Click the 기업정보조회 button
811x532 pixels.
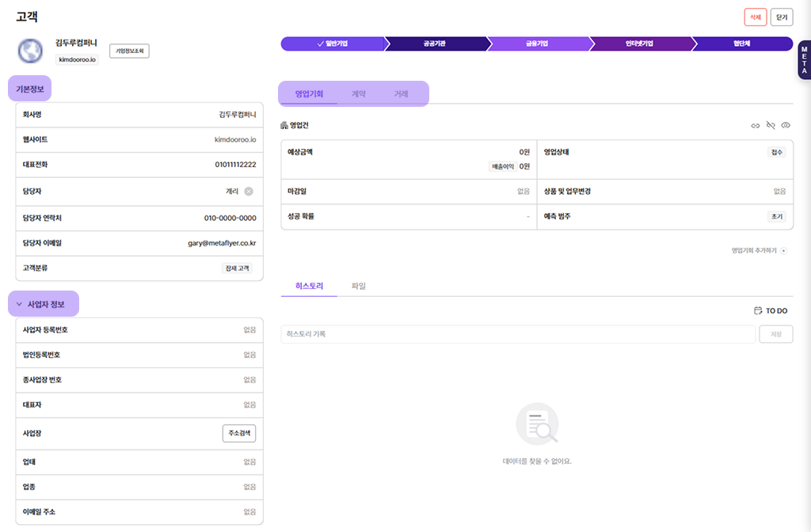[129, 51]
